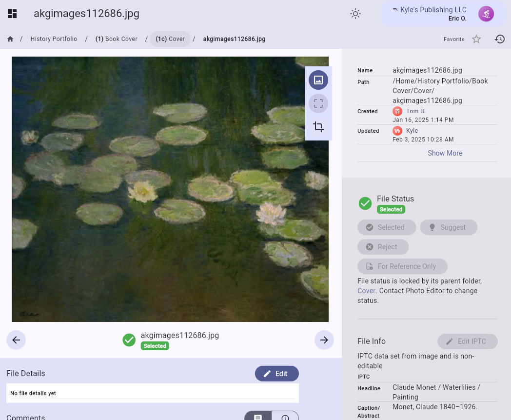Click the green check icon below the image

pyautogui.click(x=129, y=340)
